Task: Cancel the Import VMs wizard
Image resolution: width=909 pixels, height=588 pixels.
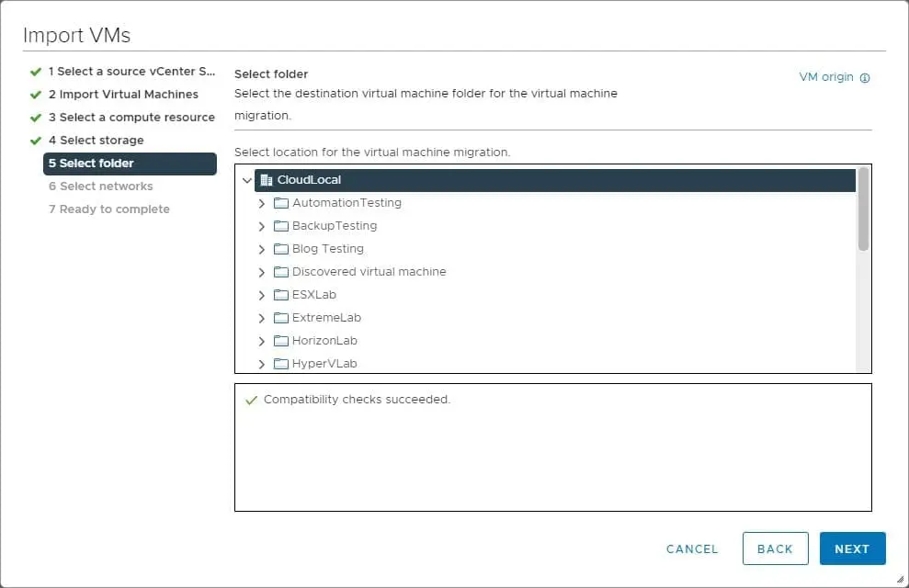Action: [692, 548]
